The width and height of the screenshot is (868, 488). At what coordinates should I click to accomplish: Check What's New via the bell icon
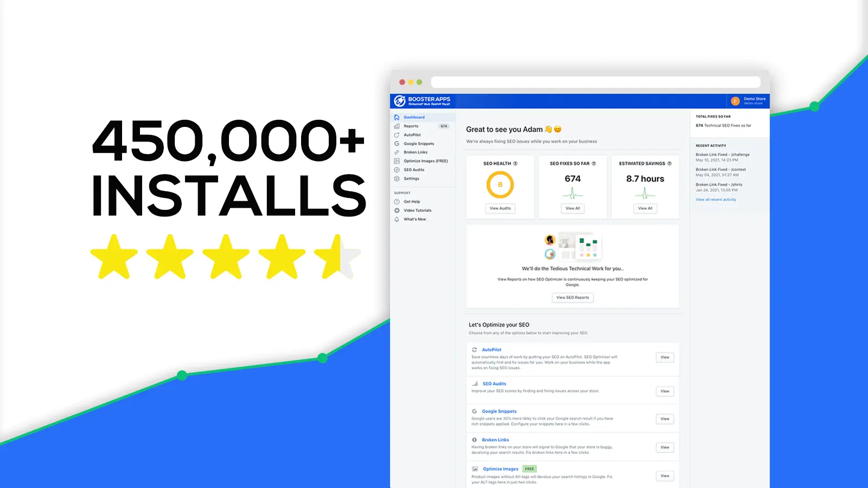397,219
